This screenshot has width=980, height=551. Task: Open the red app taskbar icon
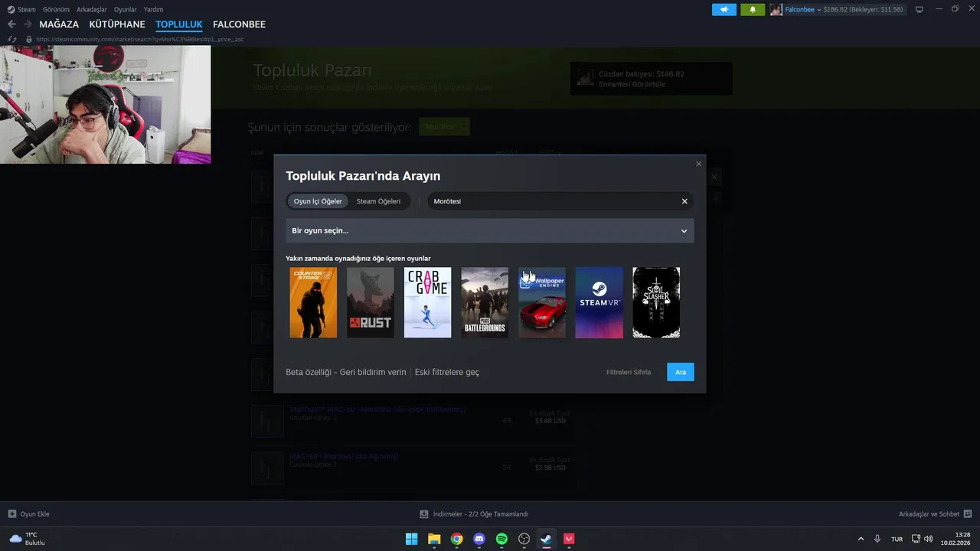(569, 539)
